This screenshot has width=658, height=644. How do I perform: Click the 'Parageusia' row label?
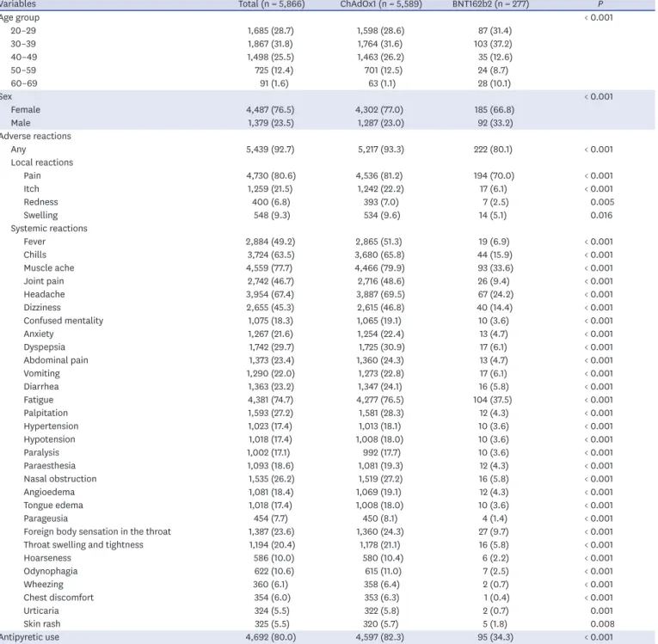pyautogui.click(x=46, y=518)
